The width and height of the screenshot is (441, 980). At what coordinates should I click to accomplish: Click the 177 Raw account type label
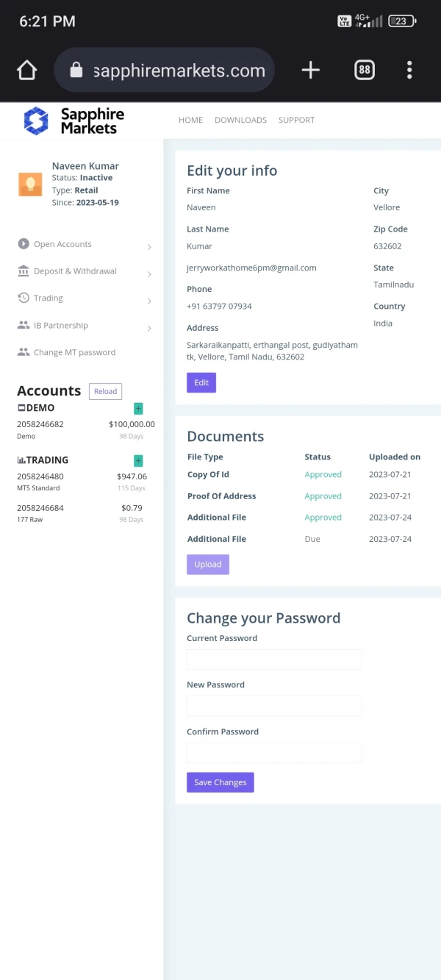coord(29,520)
